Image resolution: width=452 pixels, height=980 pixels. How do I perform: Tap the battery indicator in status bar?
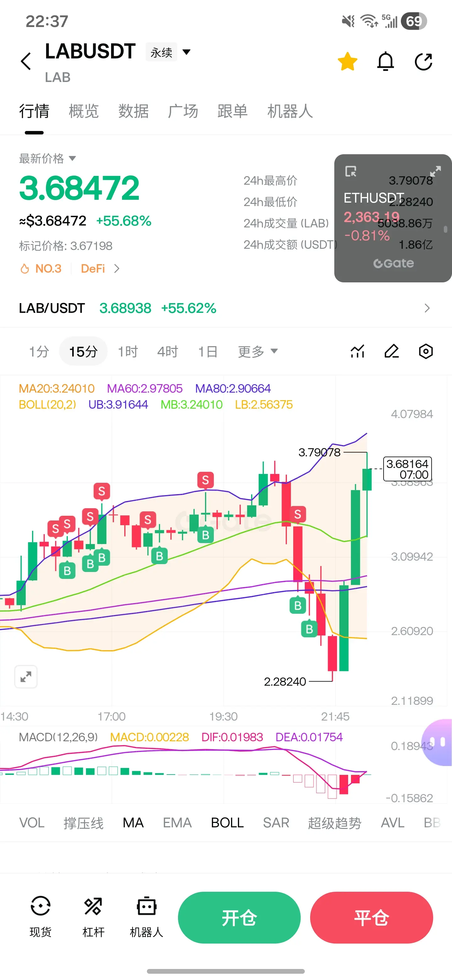tap(414, 21)
